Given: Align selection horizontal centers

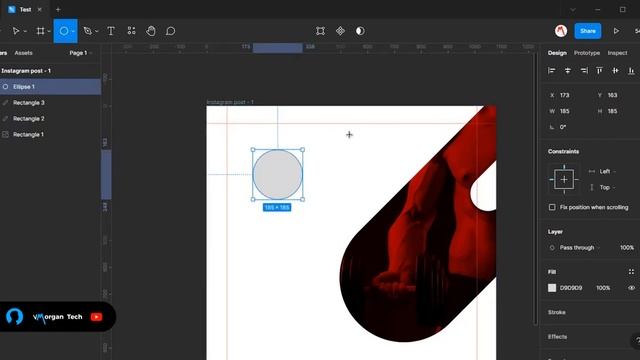Looking at the screenshot, I should [x=568, y=71].
